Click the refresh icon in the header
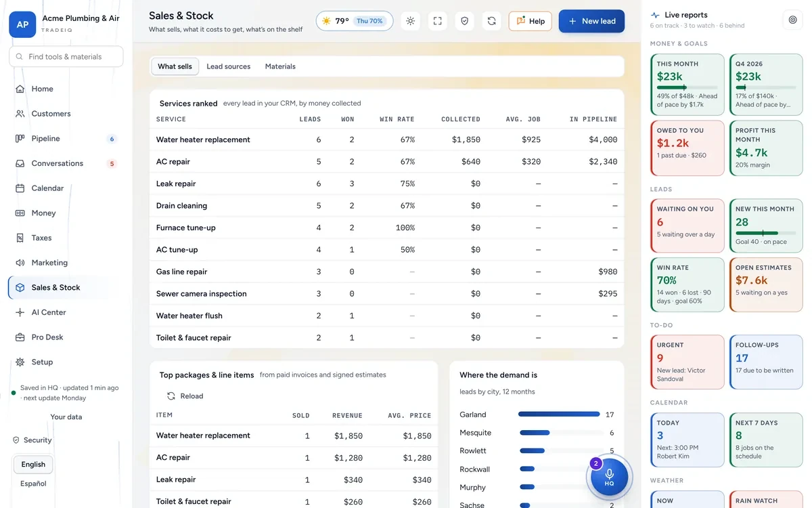Image resolution: width=812 pixels, height=508 pixels. (491, 21)
